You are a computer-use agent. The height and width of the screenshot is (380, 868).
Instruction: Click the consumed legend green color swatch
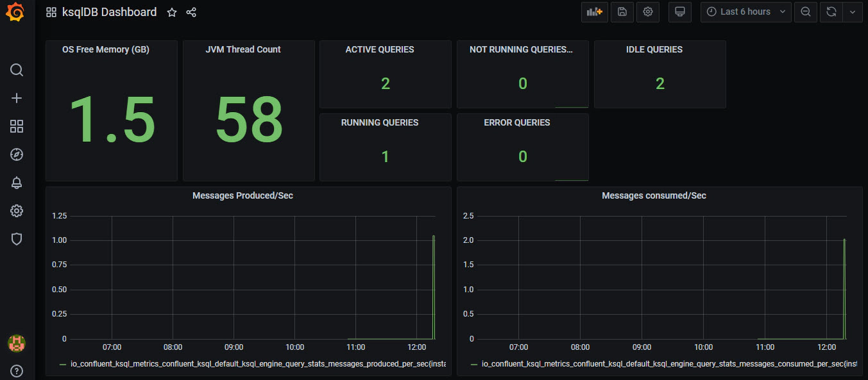click(474, 364)
